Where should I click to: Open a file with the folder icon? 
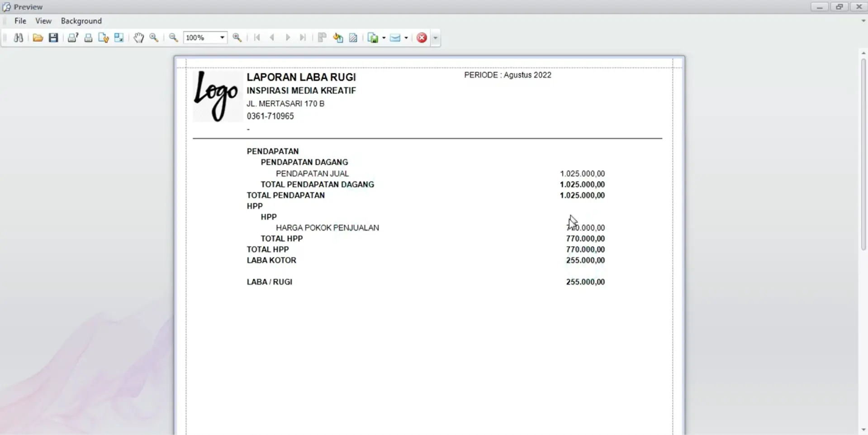[38, 38]
